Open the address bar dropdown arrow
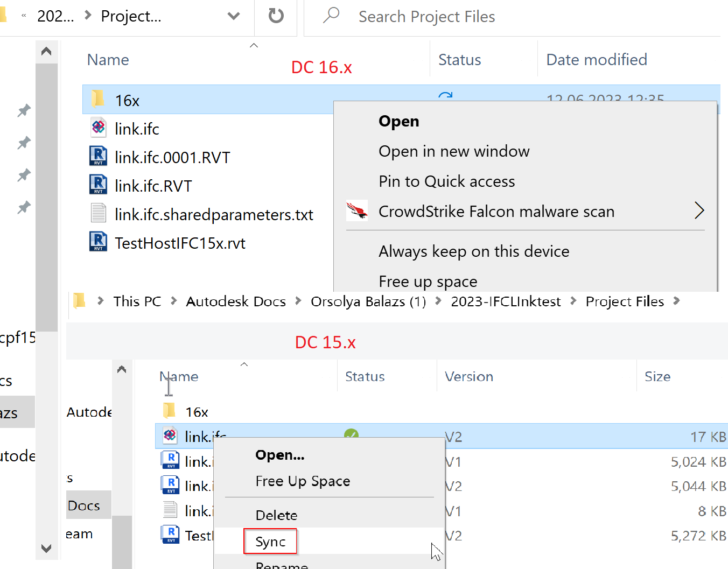Screen dimensions: 728x569 233,16
